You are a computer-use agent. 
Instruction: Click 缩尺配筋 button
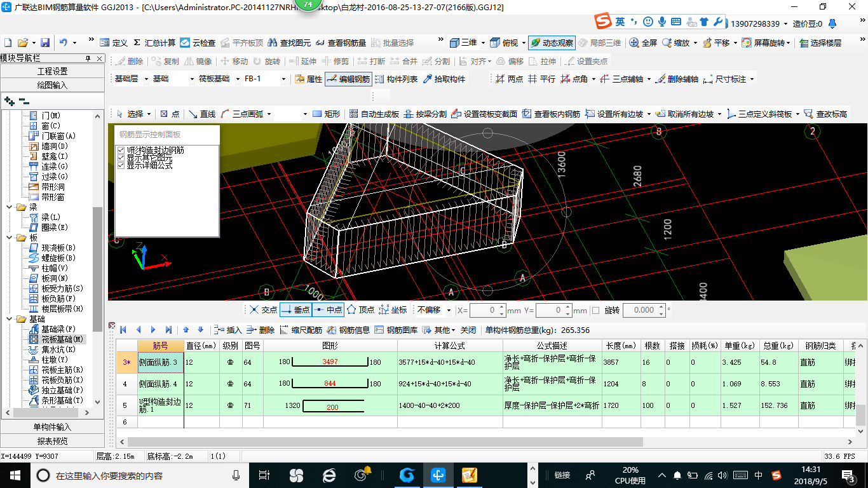click(301, 330)
